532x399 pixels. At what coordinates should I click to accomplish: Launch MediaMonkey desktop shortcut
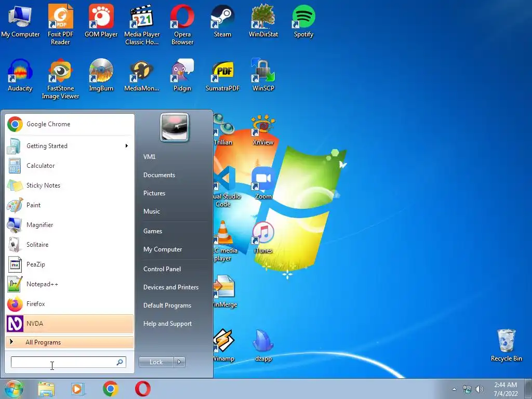click(x=141, y=75)
